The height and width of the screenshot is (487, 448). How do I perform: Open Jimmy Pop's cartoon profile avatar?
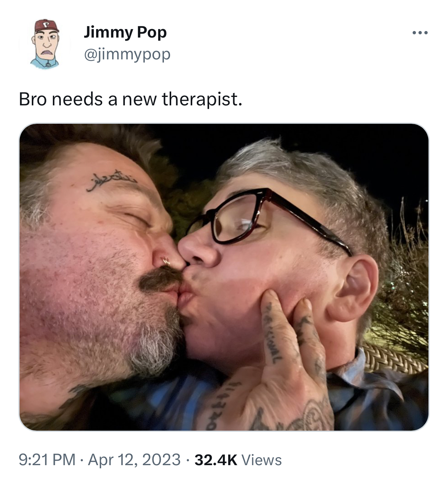(45, 44)
